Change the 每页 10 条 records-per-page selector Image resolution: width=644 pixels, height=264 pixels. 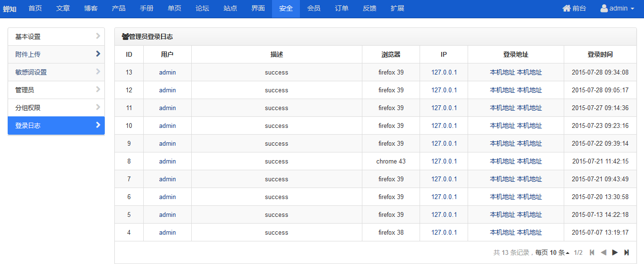(552, 252)
